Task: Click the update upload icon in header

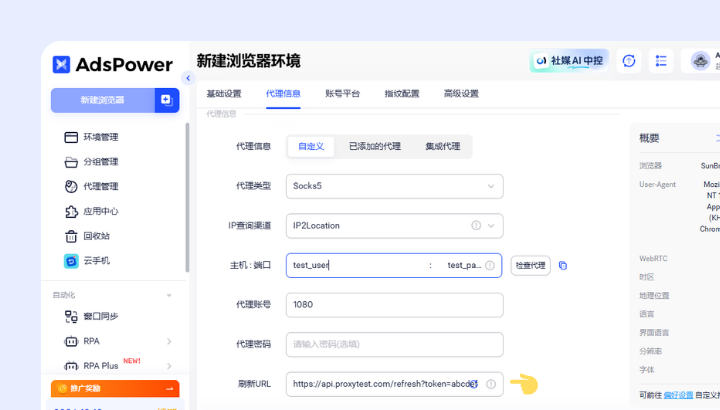Action: coord(629,61)
